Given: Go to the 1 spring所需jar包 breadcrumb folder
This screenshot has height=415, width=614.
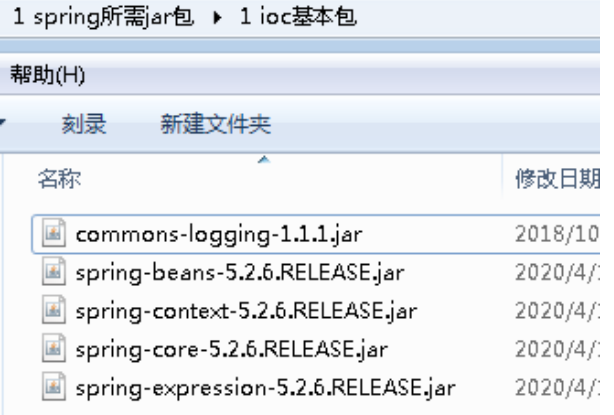Looking at the screenshot, I should tap(104, 18).
